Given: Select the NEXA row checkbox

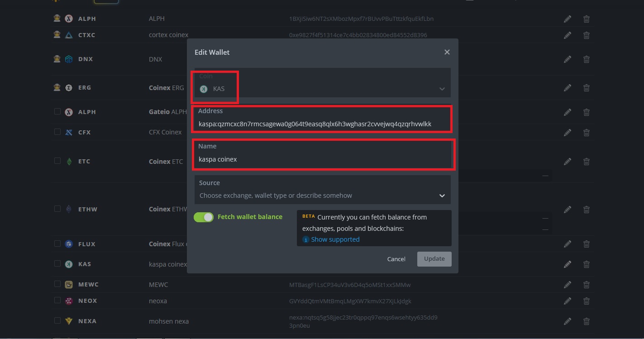Looking at the screenshot, I should coord(57,320).
